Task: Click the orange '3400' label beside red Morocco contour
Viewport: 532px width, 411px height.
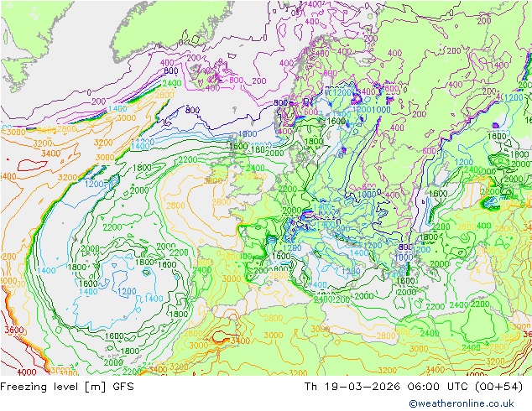Action: pos(240,341)
